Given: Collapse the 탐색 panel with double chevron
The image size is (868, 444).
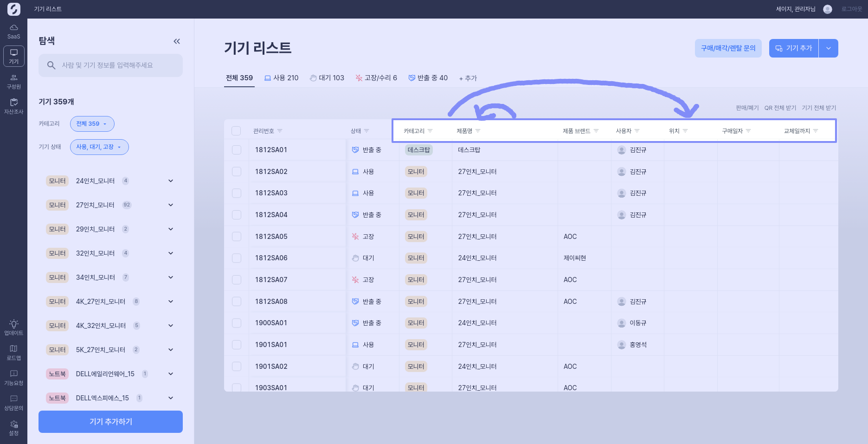Looking at the screenshot, I should coord(177,41).
